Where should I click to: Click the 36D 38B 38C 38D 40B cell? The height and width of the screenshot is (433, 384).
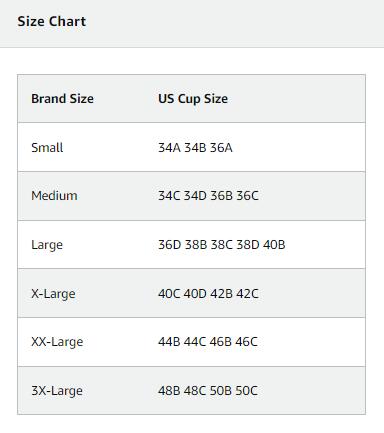[222, 245]
